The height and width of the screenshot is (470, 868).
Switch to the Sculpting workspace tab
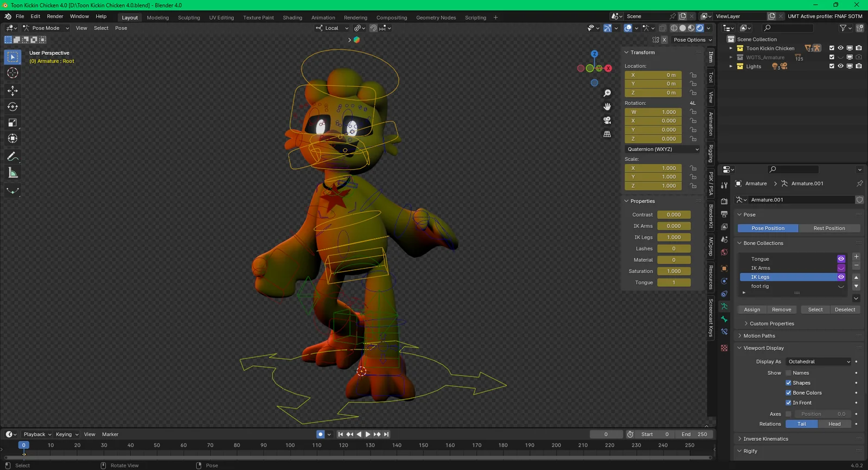[x=189, y=17]
